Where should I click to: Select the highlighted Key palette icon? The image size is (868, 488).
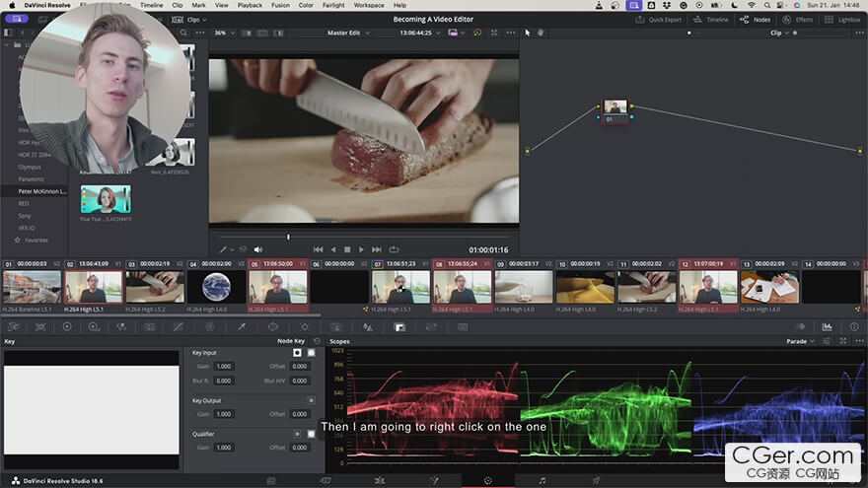point(399,327)
